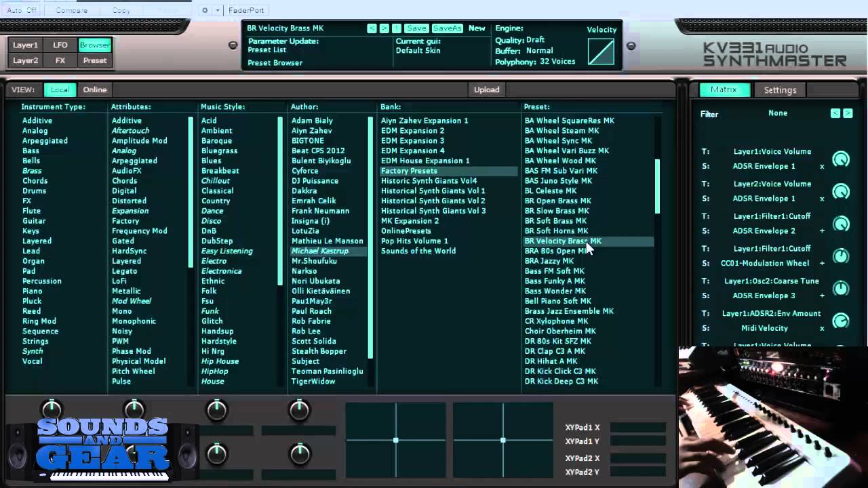Click amount knob for Layer2:Voice Volume modulation

coord(841,192)
